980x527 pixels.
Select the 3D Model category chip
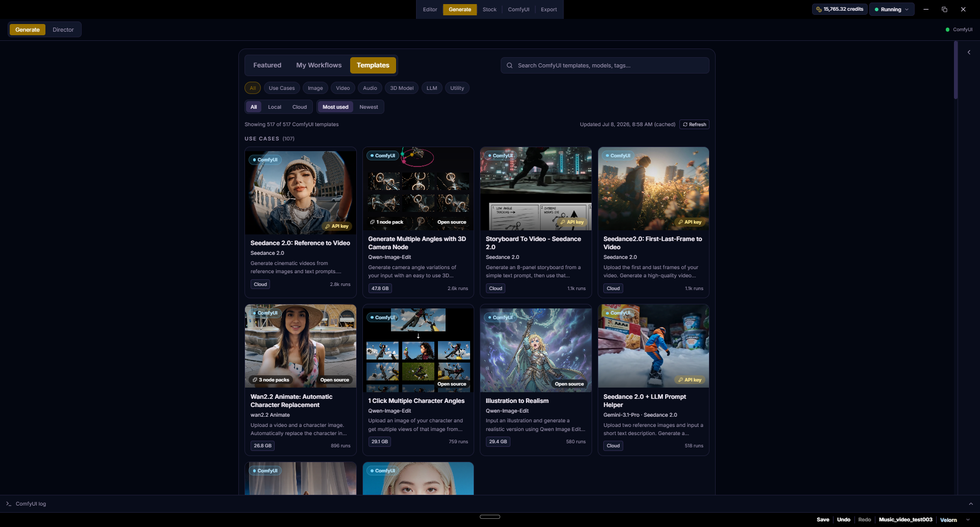click(402, 88)
